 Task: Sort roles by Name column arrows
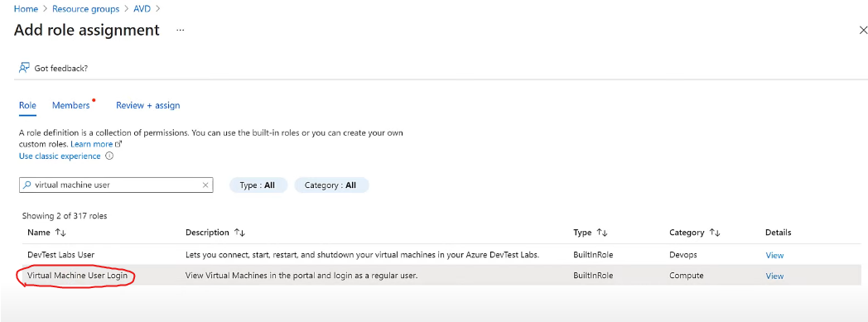pyautogui.click(x=60, y=233)
